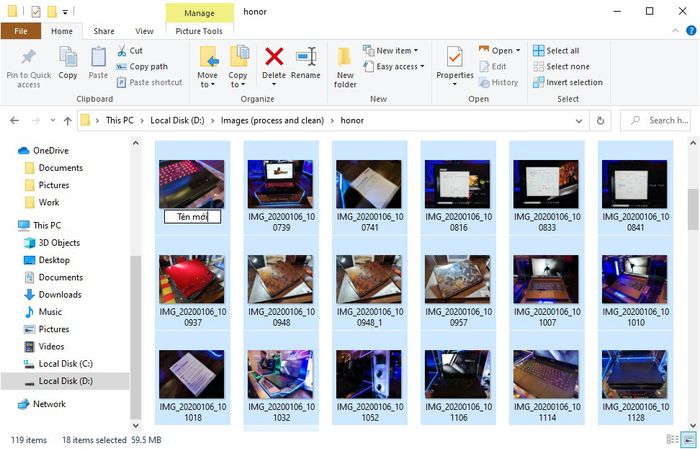Screen dimensions: 700x449
Task: Select Work folder under OneDrive
Action: 42,202
